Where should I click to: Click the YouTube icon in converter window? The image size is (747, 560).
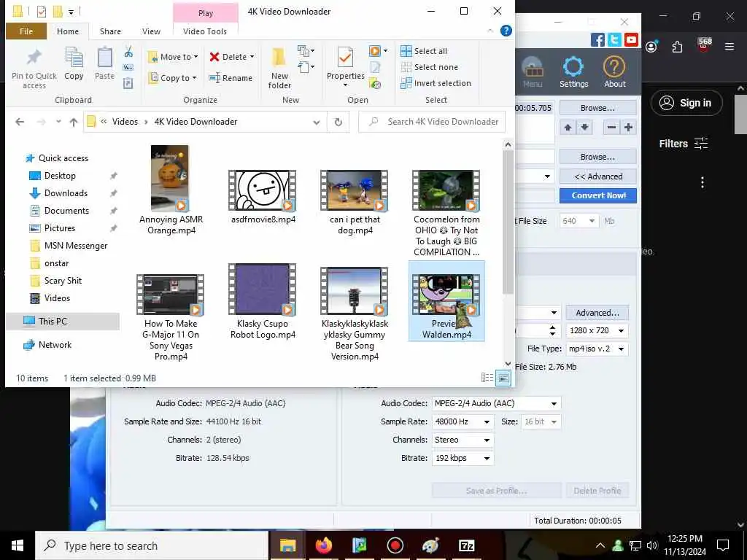tap(631, 39)
